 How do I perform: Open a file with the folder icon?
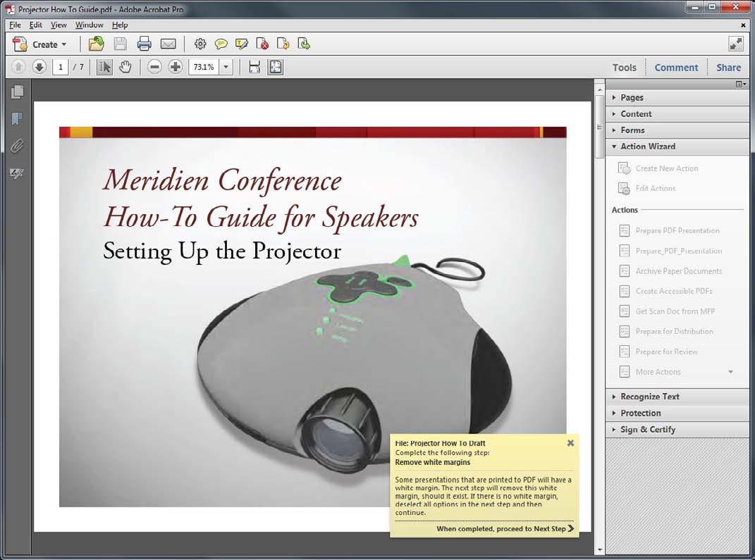tap(97, 44)
